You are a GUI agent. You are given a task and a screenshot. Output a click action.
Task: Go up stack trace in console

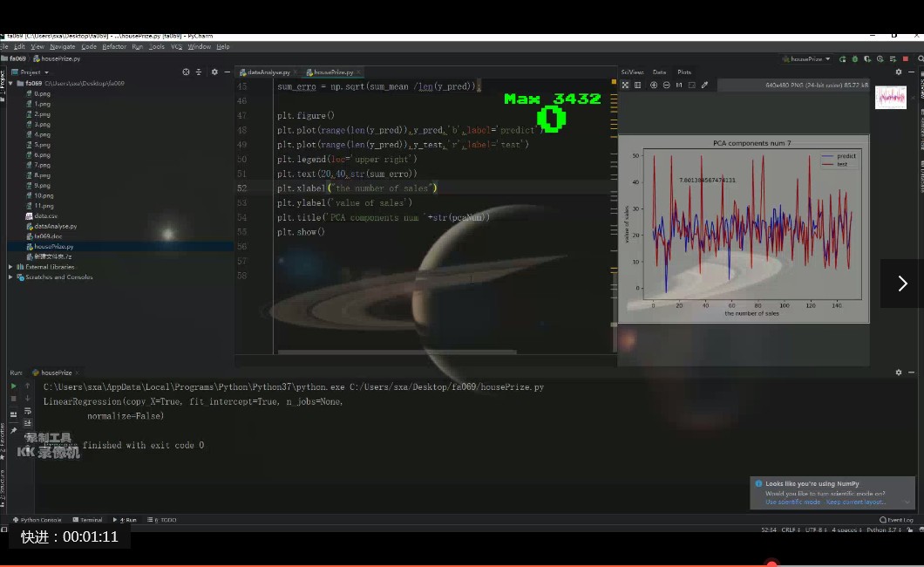(28, 386)
